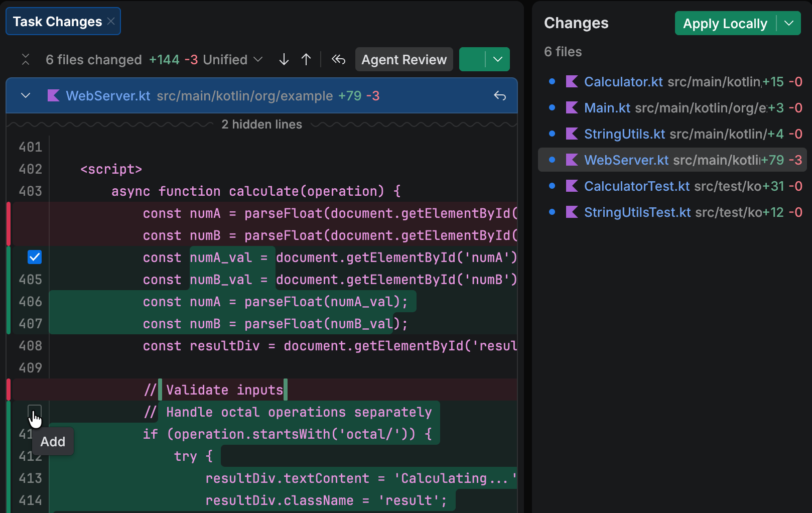Open dropdown next to the green button
The width and height of the screenshot is (812, 513).
[498, 60]
